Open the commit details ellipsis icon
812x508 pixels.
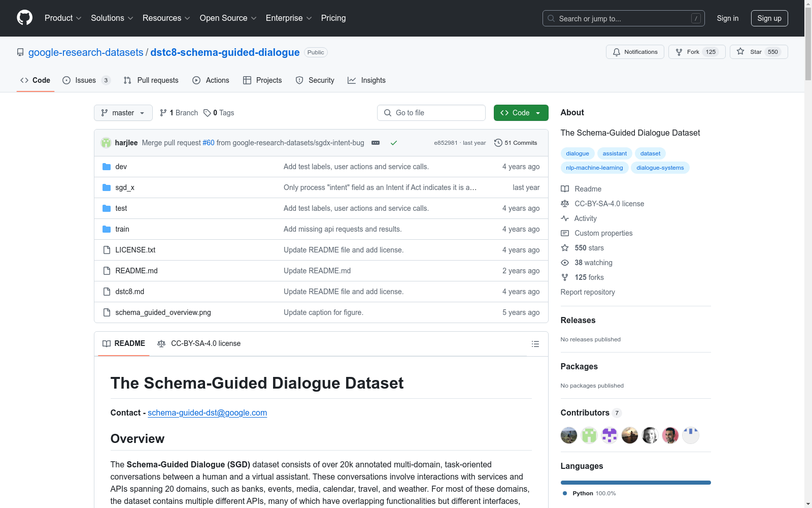(376, 143)
